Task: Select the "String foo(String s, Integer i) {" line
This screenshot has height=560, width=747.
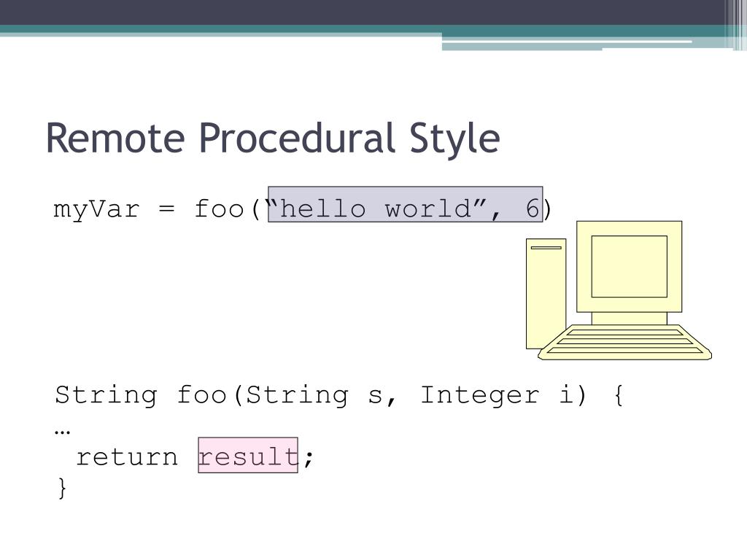Action: 339,395
